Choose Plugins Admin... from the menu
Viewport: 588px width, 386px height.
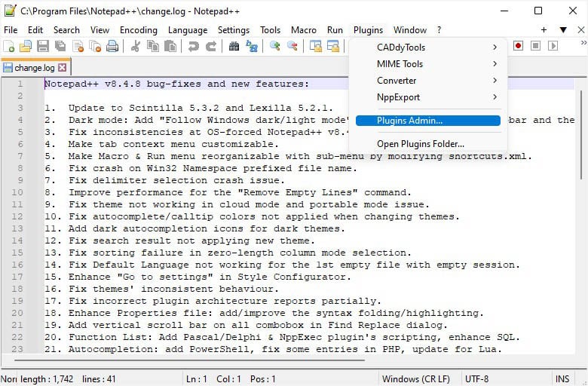[428, 121]
